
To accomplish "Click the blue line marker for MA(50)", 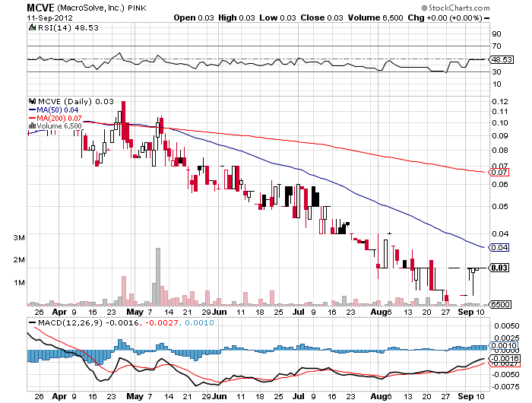I will [x=32, y=110].
